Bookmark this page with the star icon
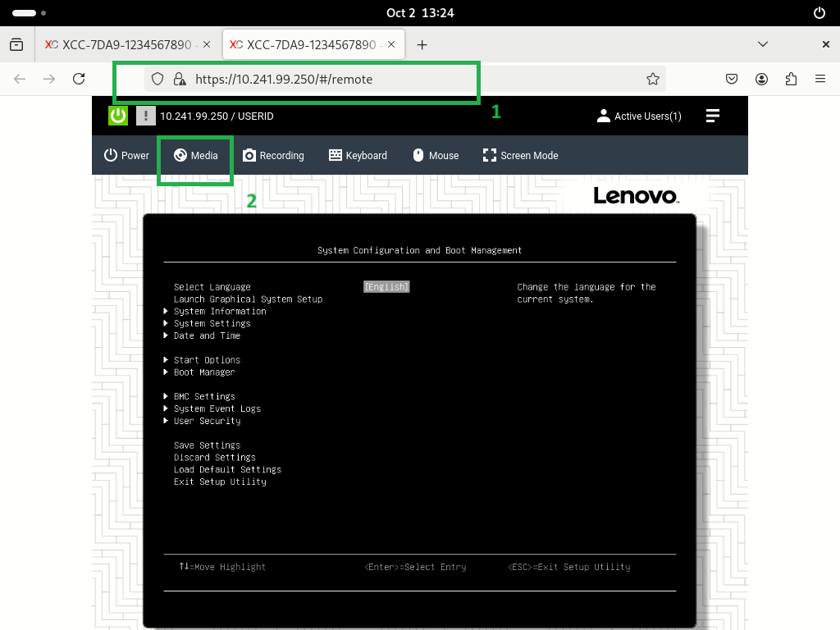Viewport: 840px width, 630px height. coord(653,79)
